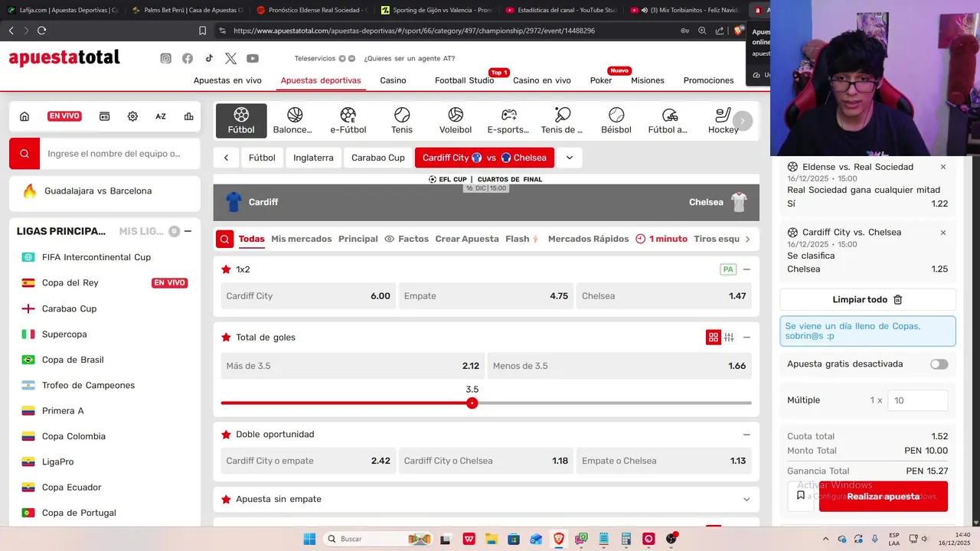980x551 pixels.
Task: Click the Total de goles slider handle
Action: 472,403
